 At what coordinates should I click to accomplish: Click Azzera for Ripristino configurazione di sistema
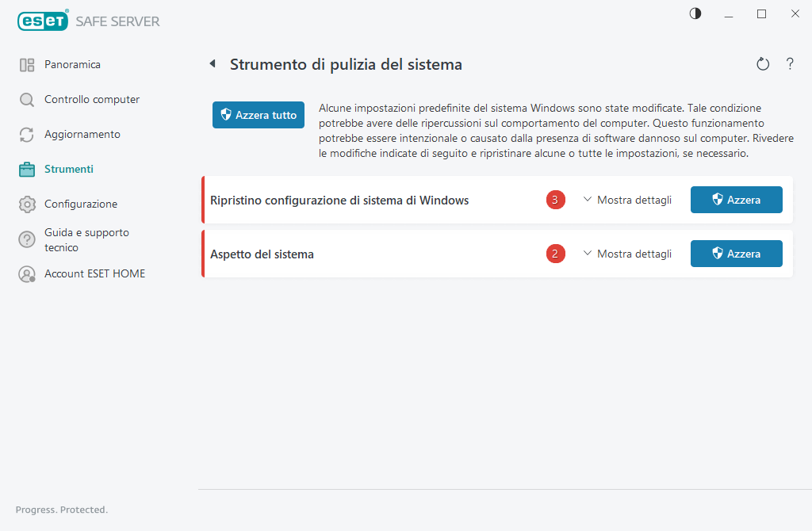736,200
